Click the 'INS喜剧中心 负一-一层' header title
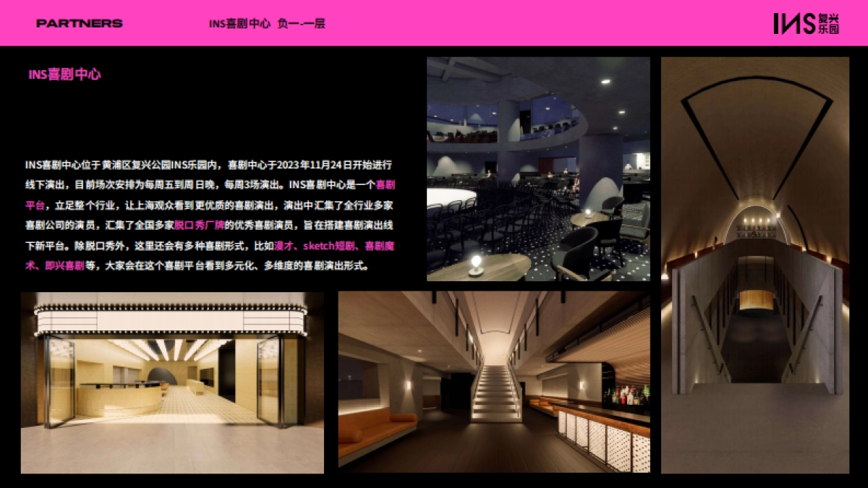Image resolution: width=868 pixels, height=488 pixels. click(267, 23)
